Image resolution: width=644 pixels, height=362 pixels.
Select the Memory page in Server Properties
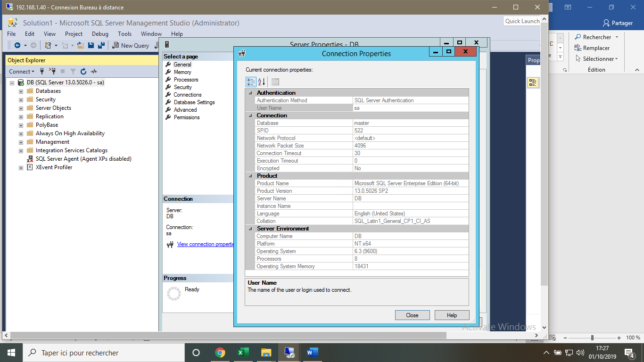tap(182, 72)
